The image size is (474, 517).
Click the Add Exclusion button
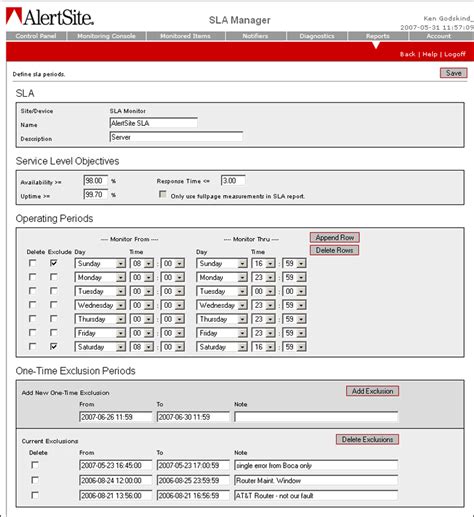tap(372, 391)
